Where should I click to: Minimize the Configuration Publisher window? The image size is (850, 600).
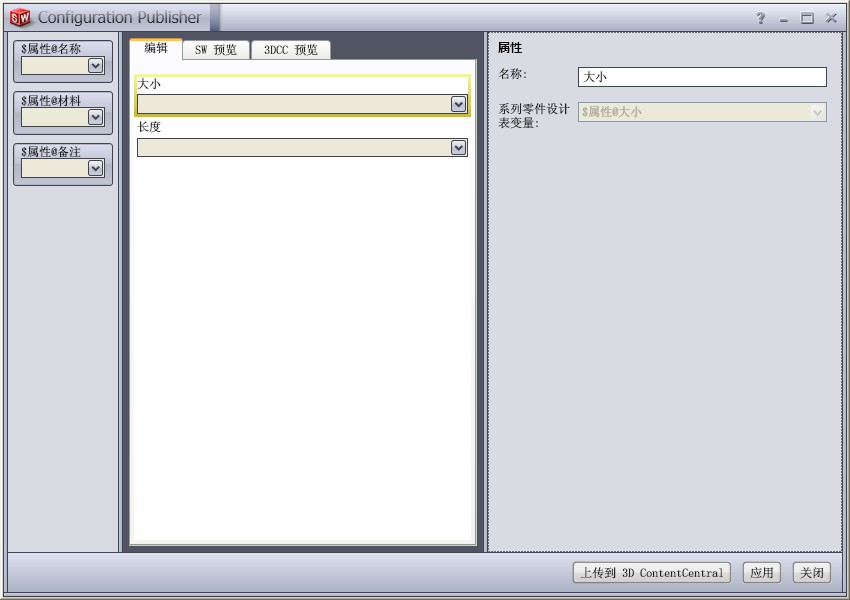coord(784,19)
